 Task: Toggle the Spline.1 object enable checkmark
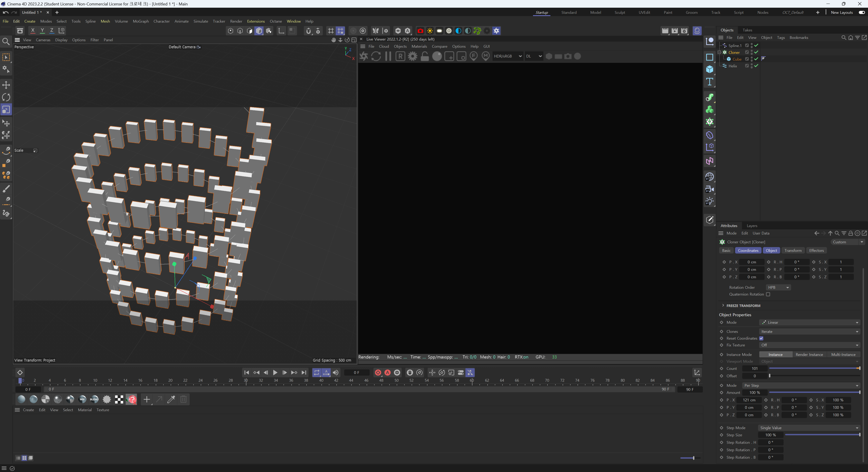(757, 45)
